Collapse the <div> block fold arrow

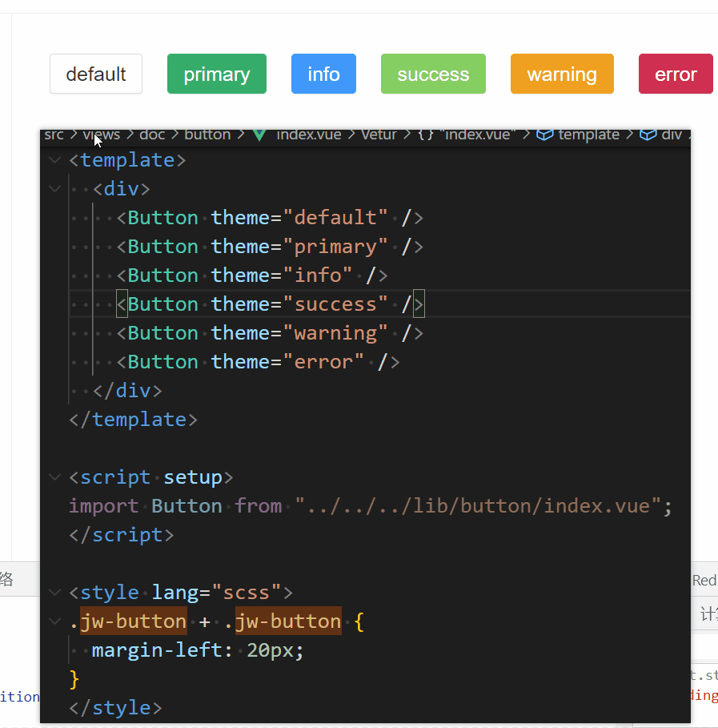tap(54, 189)
